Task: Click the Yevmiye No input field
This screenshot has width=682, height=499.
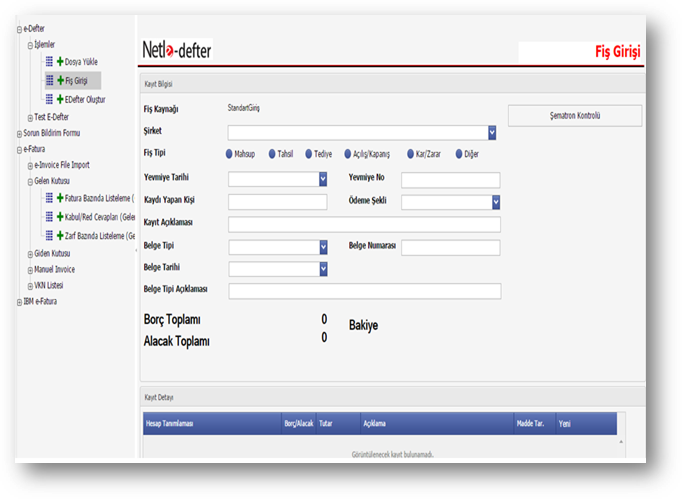Action: pos(451,180)
